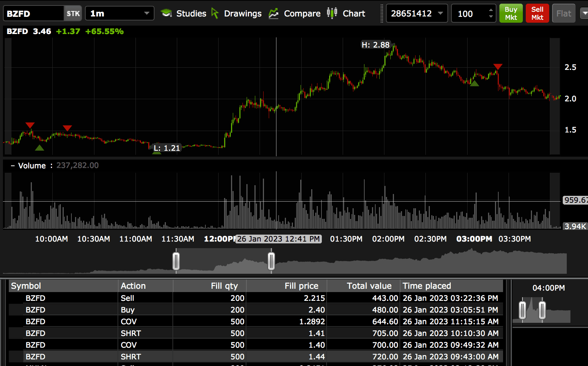Open the Drawings cursor tool
Screen dimensions: 588x366
[x=215, y=14]
